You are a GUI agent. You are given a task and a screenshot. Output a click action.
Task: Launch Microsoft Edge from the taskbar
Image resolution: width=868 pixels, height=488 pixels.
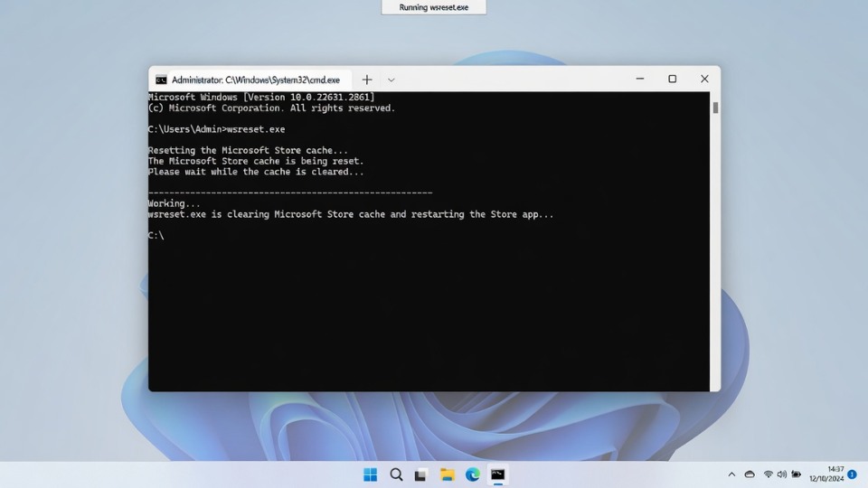click(x=472, y=474)
